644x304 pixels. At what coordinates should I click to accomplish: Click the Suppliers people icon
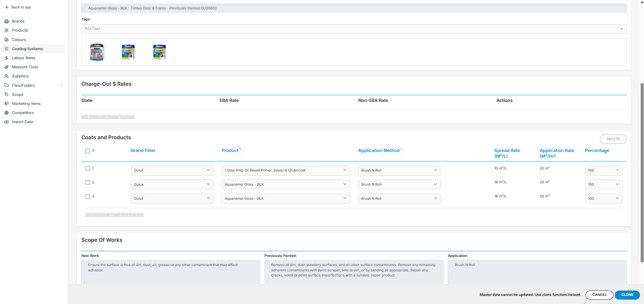coord(6,76)
